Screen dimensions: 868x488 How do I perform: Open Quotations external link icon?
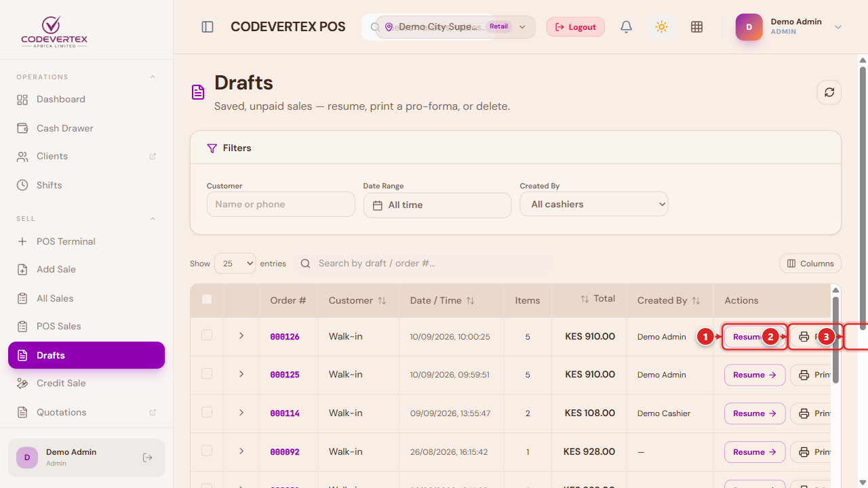153,412
